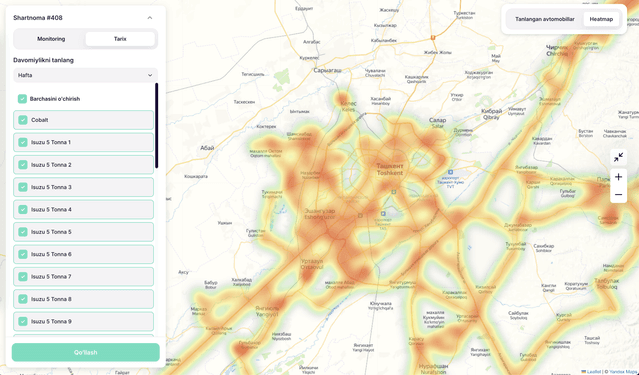639x375 pixels.
Task: Click the Davomiylikni tanlang label
Action: 44,60
